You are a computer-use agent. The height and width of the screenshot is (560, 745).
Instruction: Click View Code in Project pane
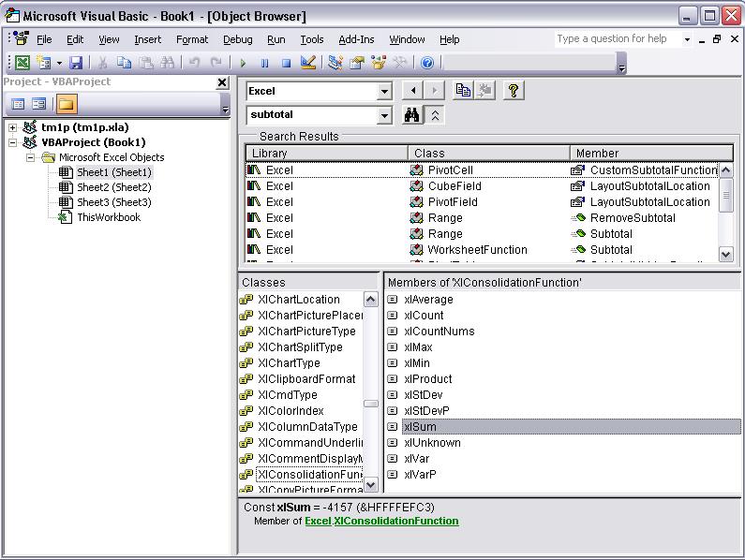click(18, 104)
